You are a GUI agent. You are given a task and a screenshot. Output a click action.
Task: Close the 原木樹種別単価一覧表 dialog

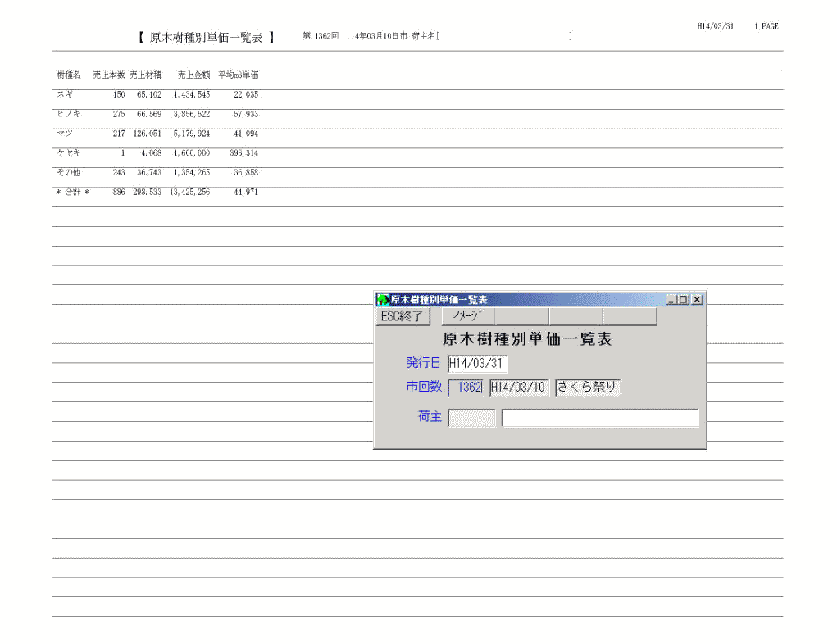coord(697,300)
